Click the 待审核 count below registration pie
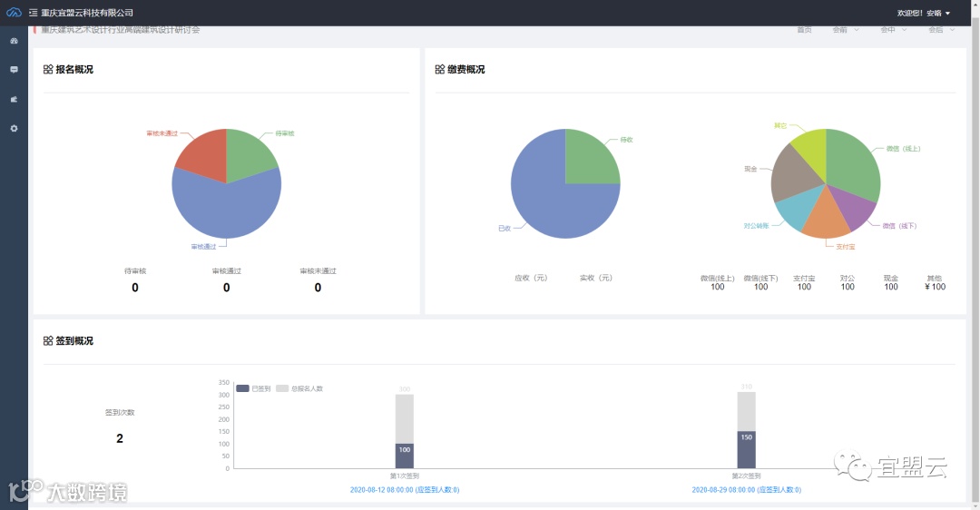This screenshot has height=510, width=980. point(135,288)
